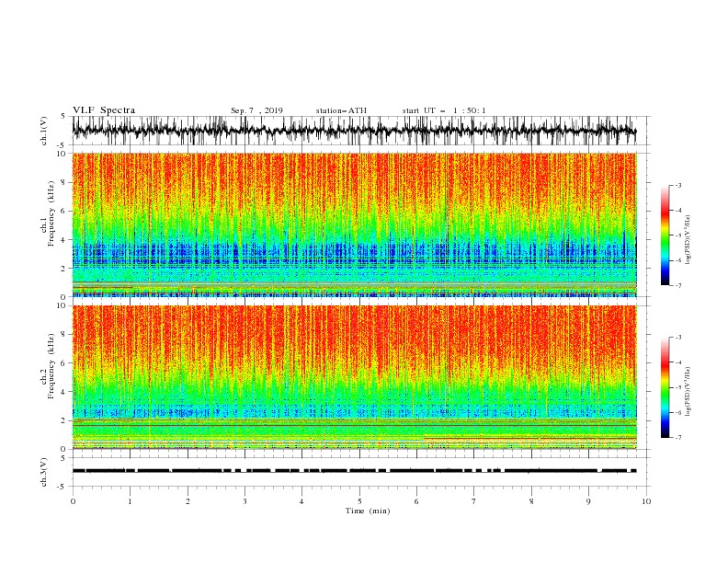Click inside the ch.2 spectrogram panel
Image resolution: width=728 pixels, height=563 pixels.
(354, 377)
